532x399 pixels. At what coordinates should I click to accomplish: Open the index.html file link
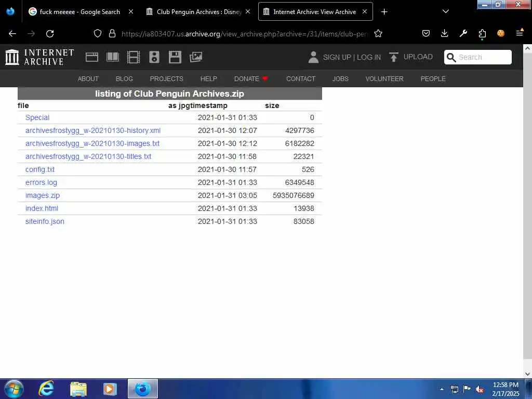point(42,208)
